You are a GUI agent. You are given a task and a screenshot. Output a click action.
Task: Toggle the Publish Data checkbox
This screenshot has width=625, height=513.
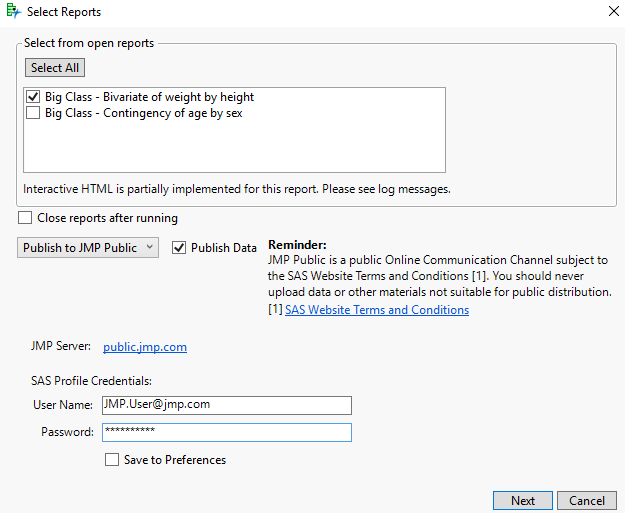(180, 248)
